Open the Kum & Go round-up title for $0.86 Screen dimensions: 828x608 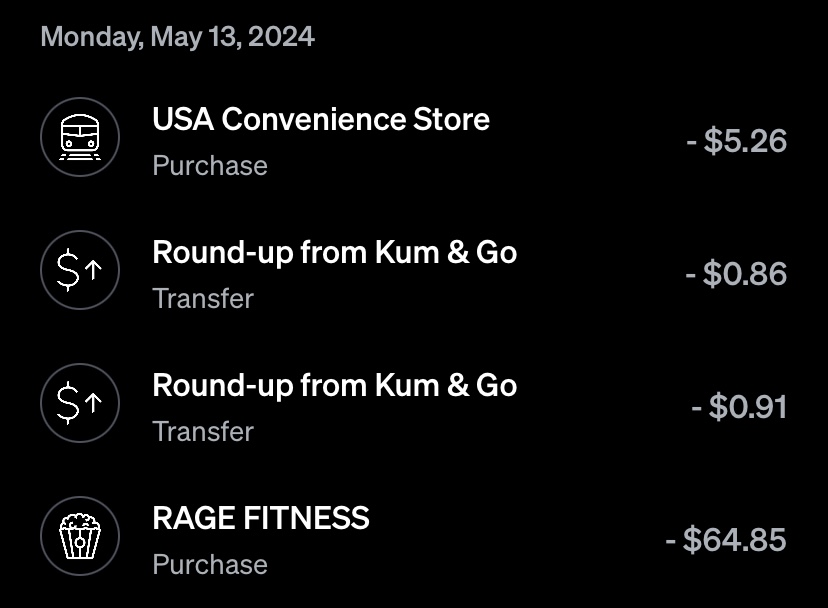[334, 253]
